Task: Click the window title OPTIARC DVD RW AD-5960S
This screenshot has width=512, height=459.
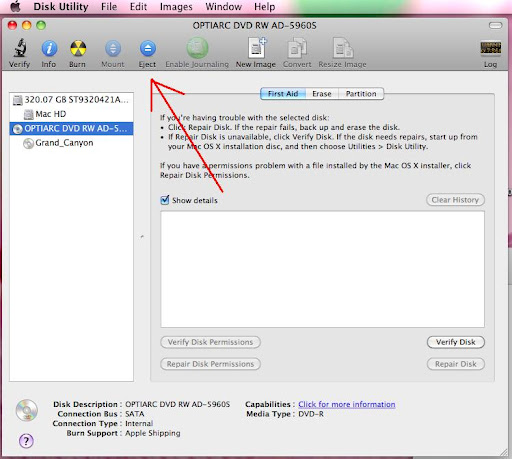Action: point(255,26)
